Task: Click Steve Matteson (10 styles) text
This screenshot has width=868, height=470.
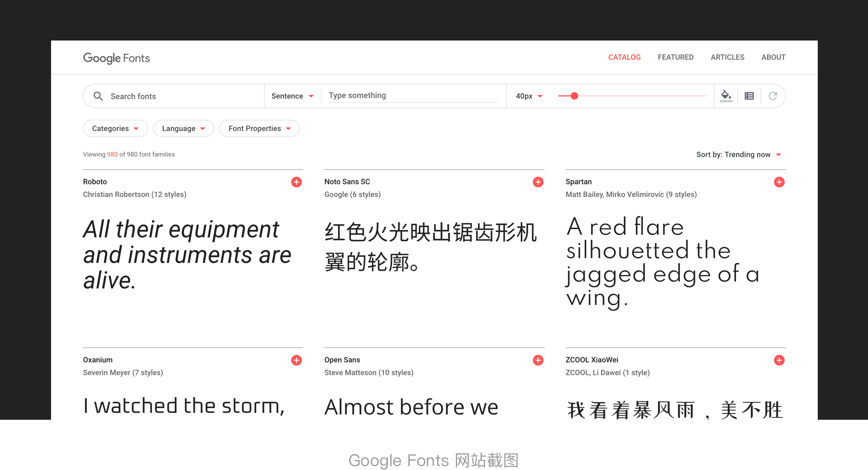Action: (x=369, y=373)
